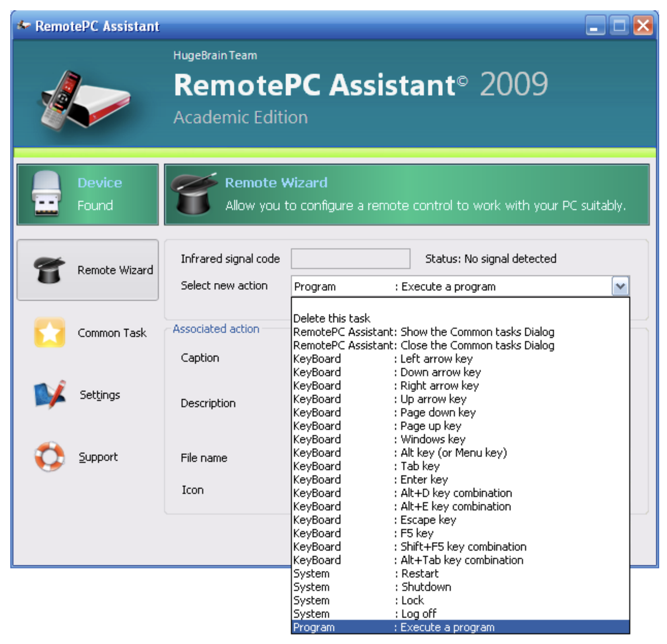Screen dimensions: 667x644
Task: Collapse the Select new action dropdown arrow
Action: point(620,286)
